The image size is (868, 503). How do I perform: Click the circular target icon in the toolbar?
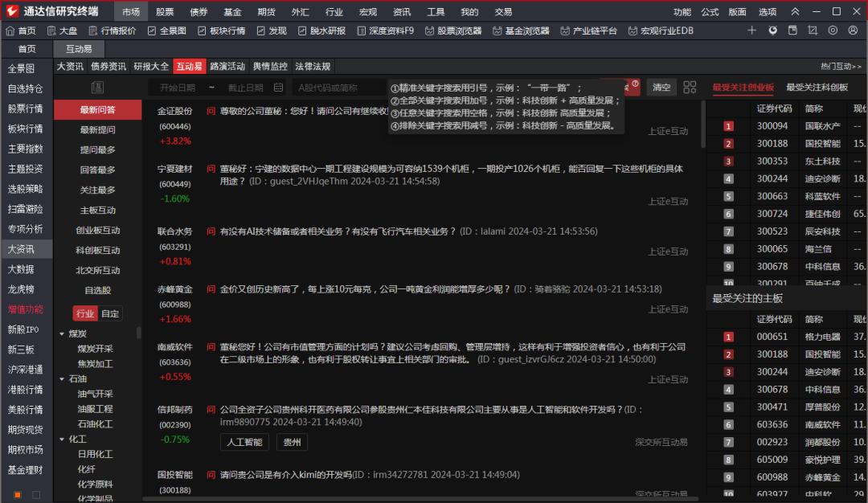tap(833, 31)
